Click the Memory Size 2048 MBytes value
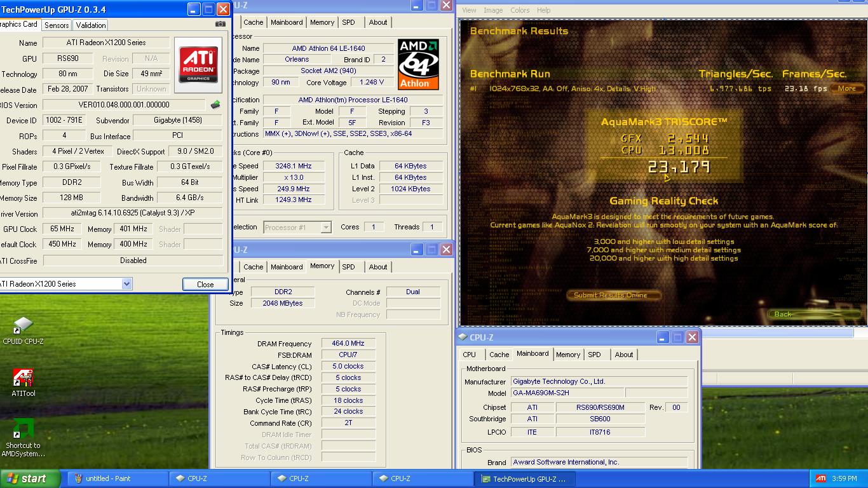868x488 pixels. [283, 303]
